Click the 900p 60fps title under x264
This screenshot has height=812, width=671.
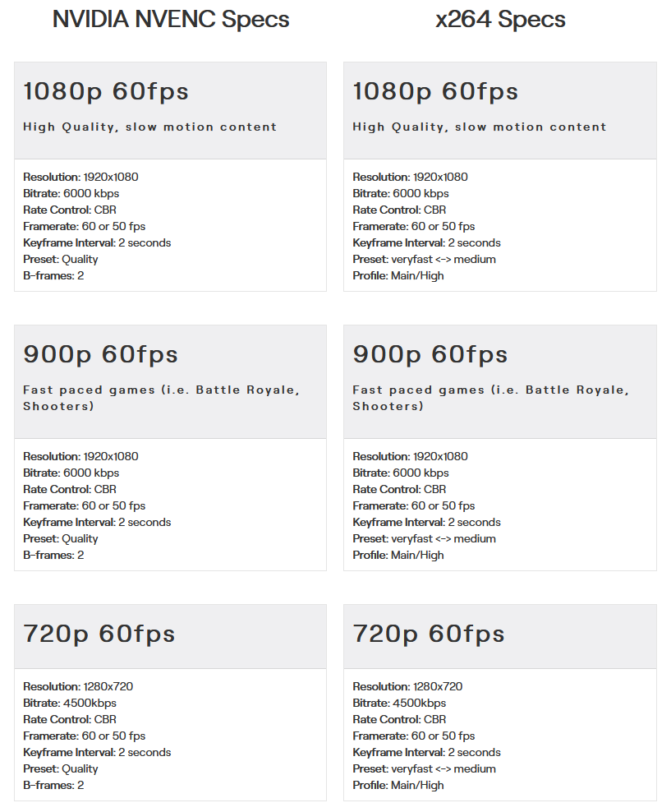tap(430, 354)
